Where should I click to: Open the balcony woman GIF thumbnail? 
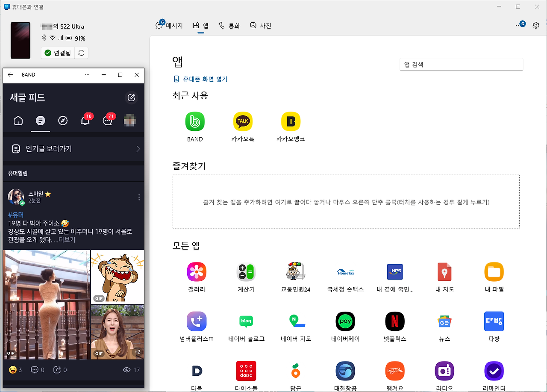point(47,304)
